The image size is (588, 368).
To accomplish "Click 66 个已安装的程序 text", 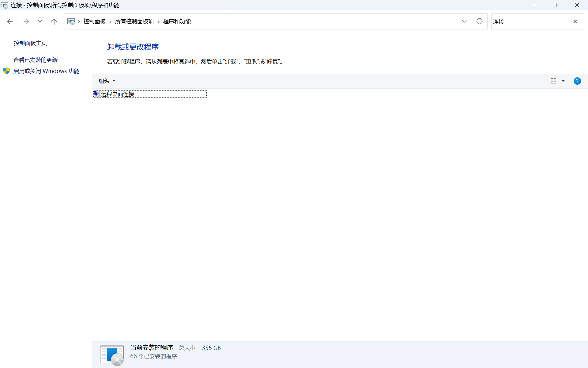I will (x=154, y=356).
